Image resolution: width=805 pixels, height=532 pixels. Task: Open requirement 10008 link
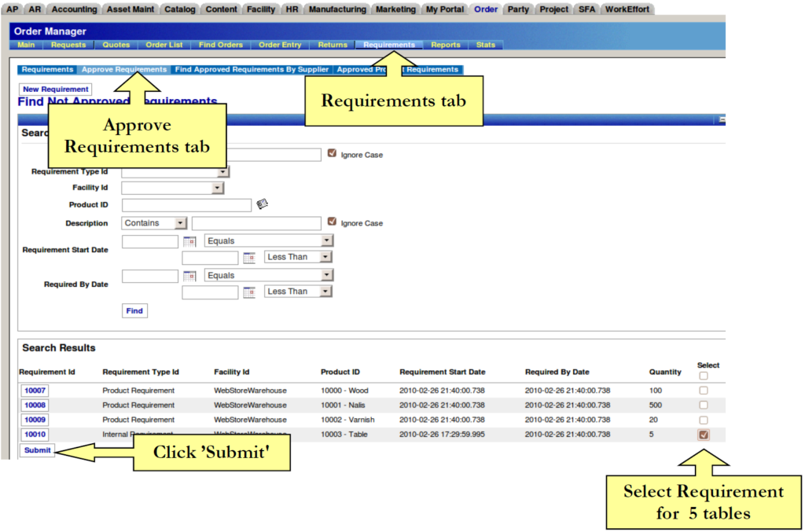click(35, 405)
